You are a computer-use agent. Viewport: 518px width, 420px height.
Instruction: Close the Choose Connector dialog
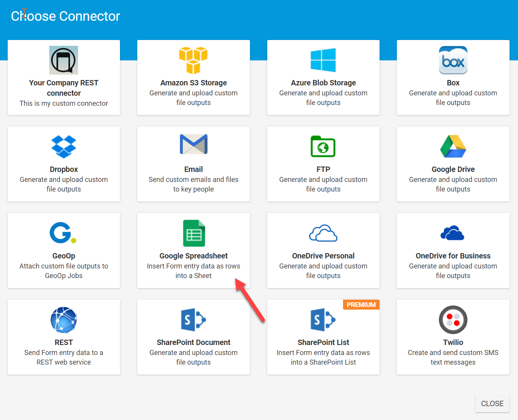[492, 403]
